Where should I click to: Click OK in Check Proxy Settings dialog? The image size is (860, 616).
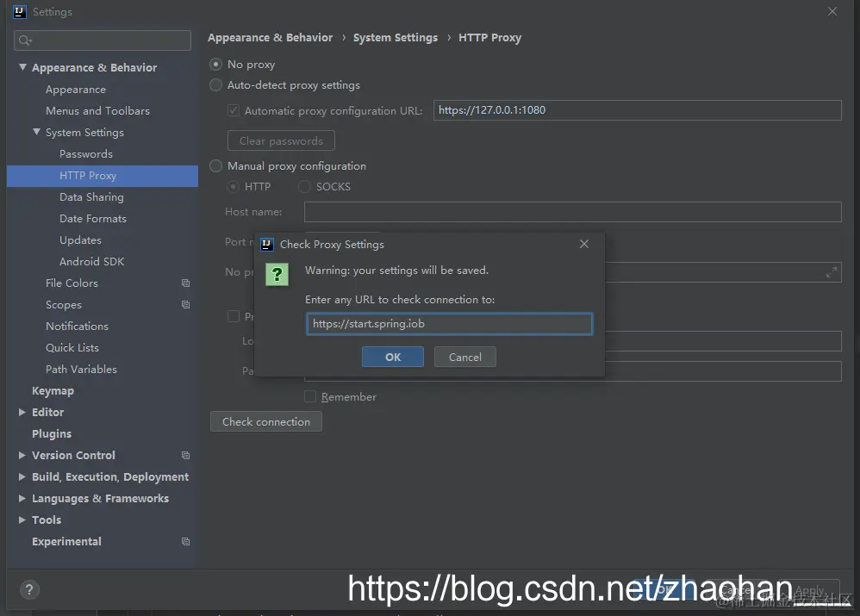pyautogui.click(x=393, y=357)
